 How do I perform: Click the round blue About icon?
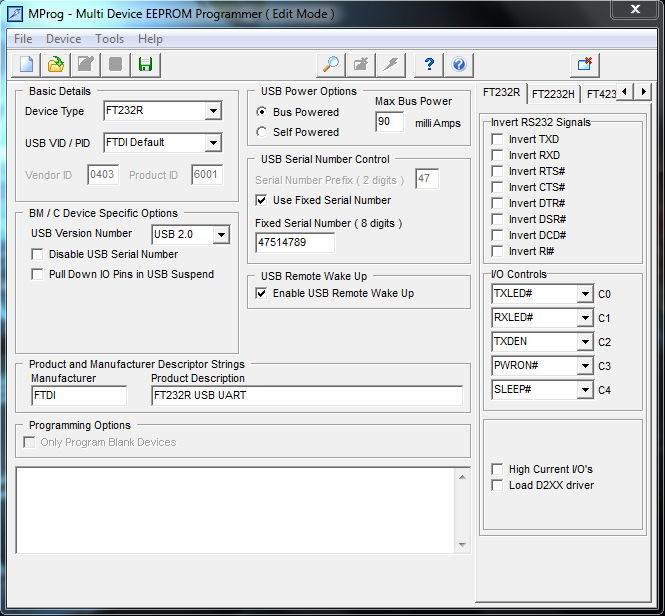[x=459, y=65]
